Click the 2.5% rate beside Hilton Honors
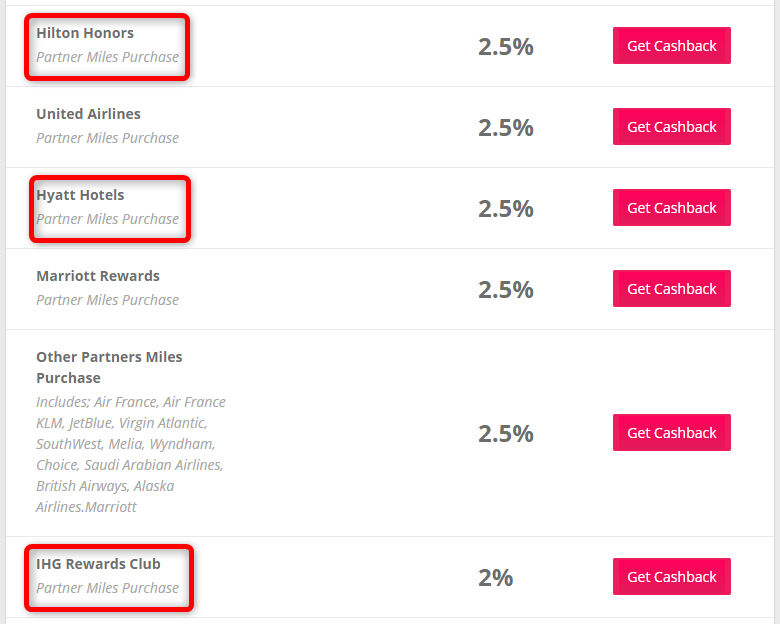Viewport: 780px width, 624px height. pos(506,47)
